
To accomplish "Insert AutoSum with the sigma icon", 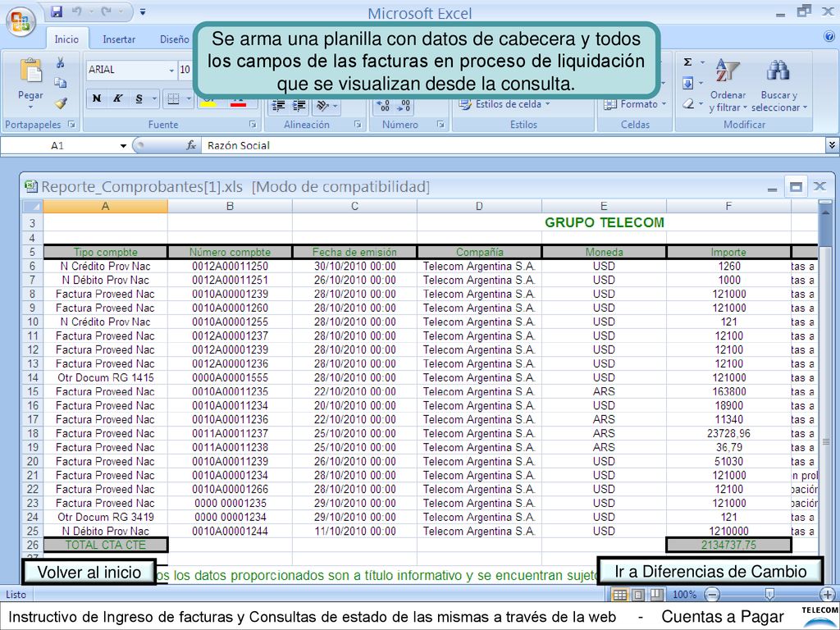I will coord(688,62).
